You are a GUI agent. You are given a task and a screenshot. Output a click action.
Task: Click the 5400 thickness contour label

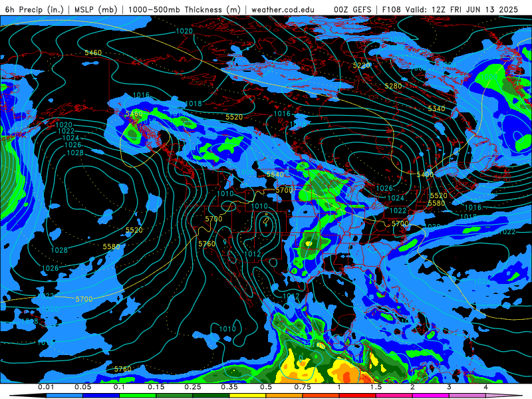(x=425, y=174)
